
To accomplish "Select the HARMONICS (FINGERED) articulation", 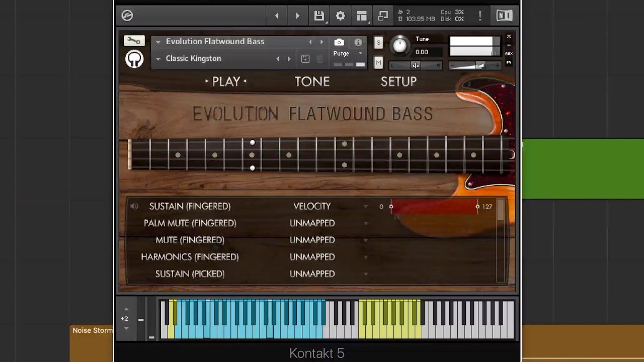I will (x=190, y=257).
